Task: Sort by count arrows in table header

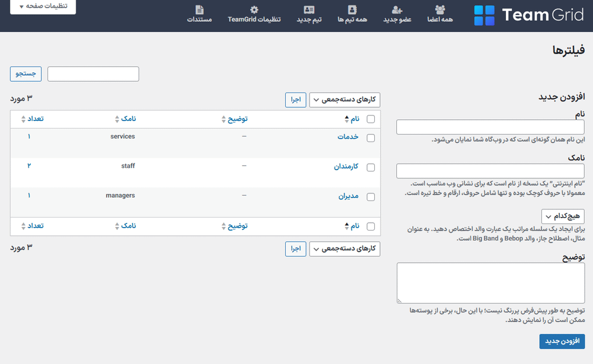Action: 24,119
